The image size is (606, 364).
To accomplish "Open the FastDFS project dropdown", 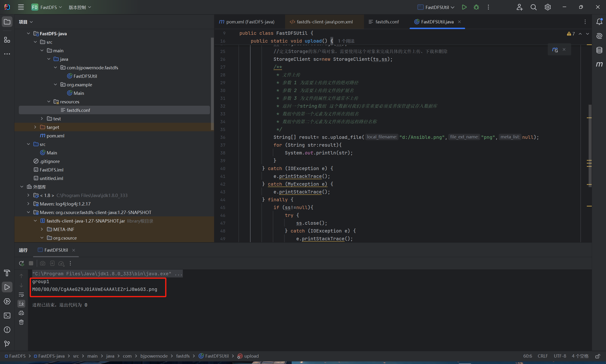I will [47, 7].
